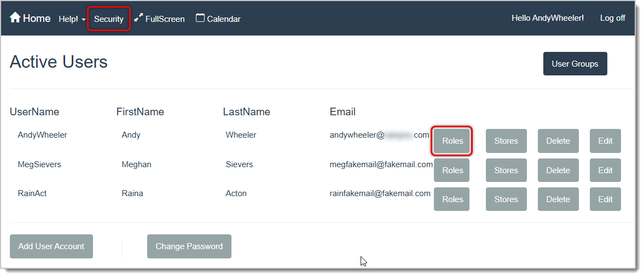Screen dimensions: 644x277
Task: Click the Hello AndyWheeler! greeting link
Action: pyautogui.click(x=547, y=18)
